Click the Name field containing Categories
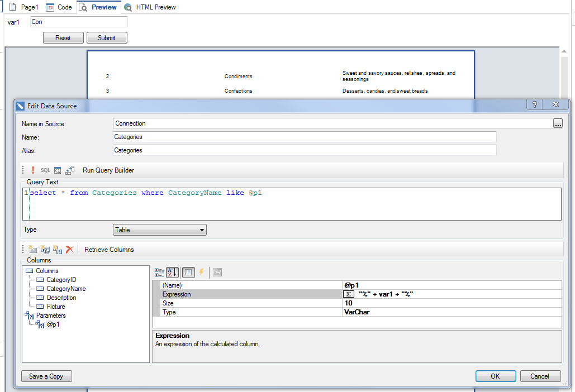This screenshot has width=575, height=392. click(305, 137)
